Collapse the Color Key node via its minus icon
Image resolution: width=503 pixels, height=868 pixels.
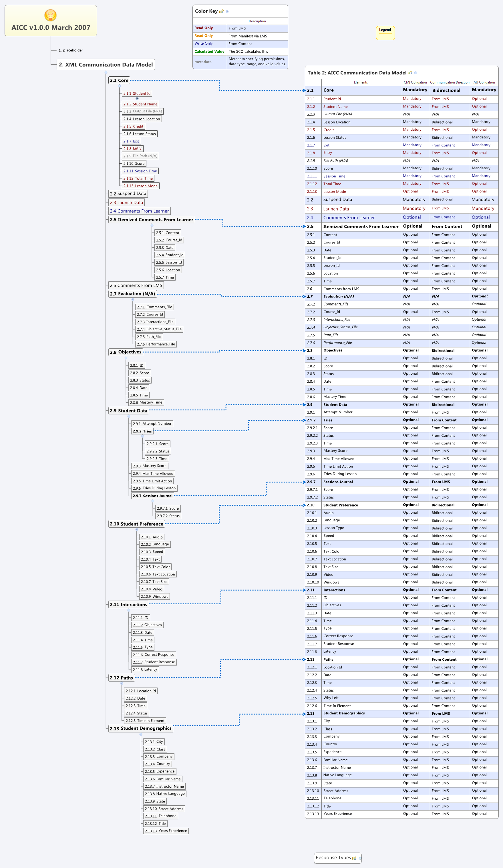click(227, 11)
